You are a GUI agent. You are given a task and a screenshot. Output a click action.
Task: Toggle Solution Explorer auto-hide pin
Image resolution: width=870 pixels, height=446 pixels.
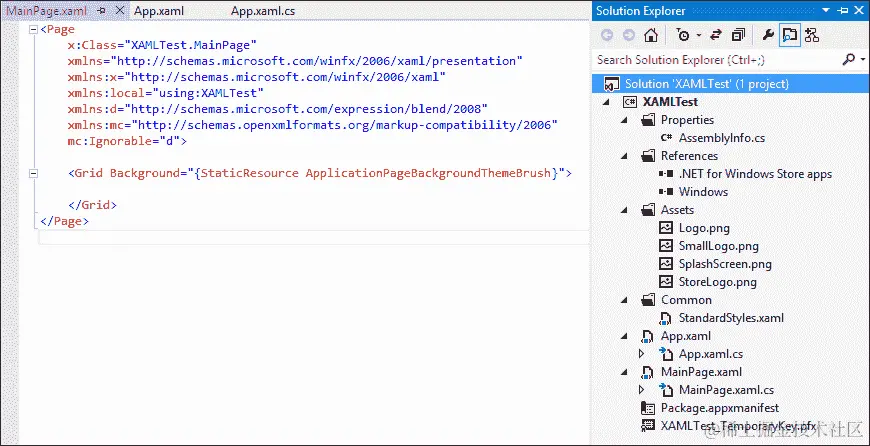tap(843, 11)
